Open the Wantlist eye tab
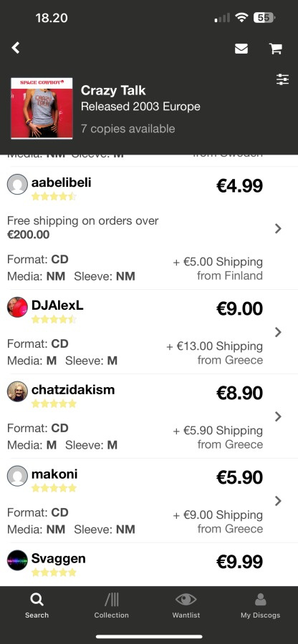298x644 pixels. point(186,606)
